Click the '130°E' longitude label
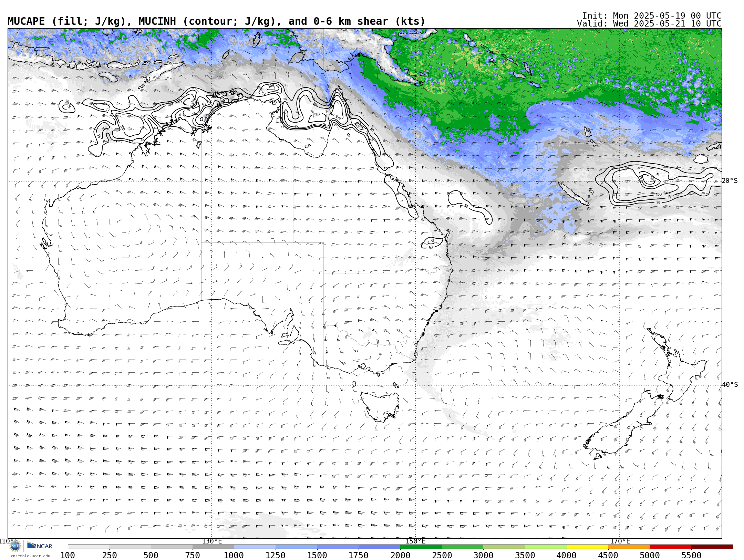The width and height of the screenshot is (744, 560). pyautogui.click(x=212, y=541)
